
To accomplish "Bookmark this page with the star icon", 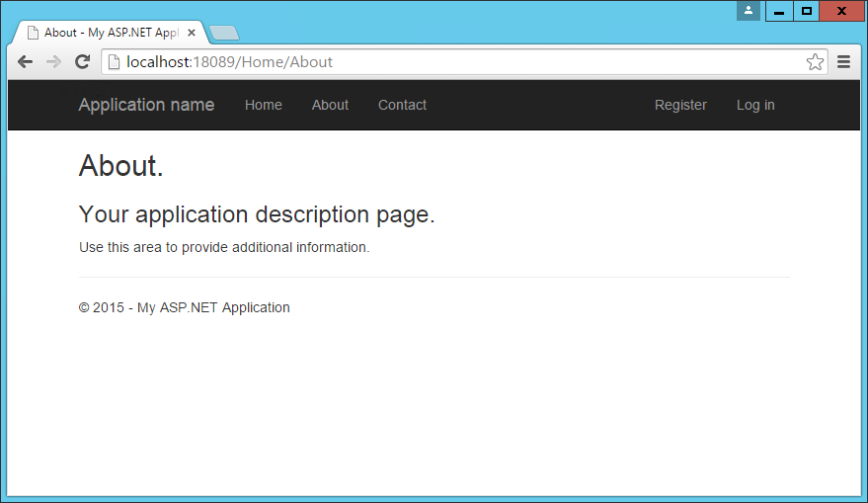I will (815, 62).
